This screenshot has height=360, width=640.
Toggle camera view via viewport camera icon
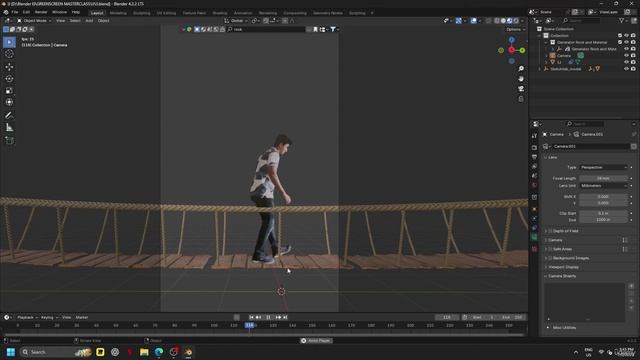521,89
